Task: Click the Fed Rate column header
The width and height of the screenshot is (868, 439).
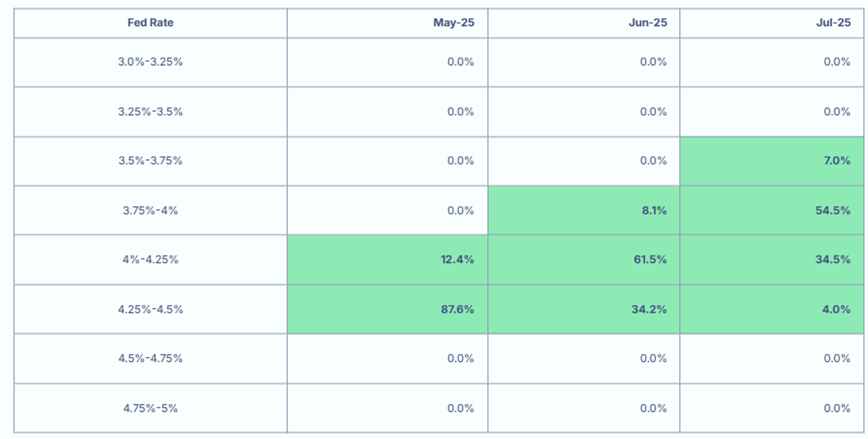Action: point(150,23)
